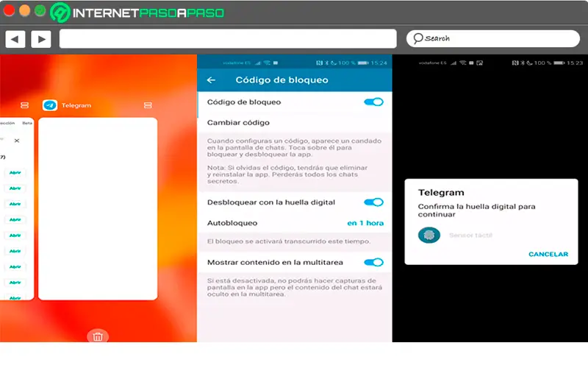Select the Autobloqueo row label

(232, 223)
